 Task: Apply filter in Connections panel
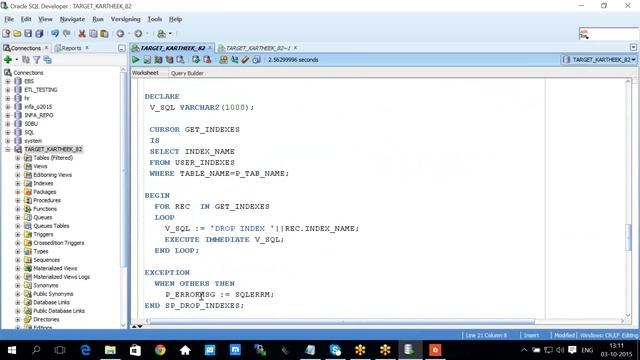[x=37, y=60]
